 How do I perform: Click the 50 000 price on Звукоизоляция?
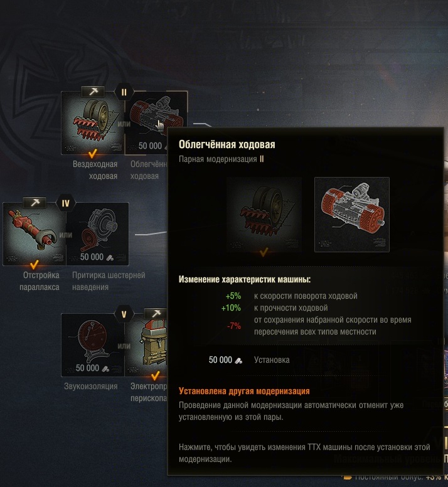point(87,368)
